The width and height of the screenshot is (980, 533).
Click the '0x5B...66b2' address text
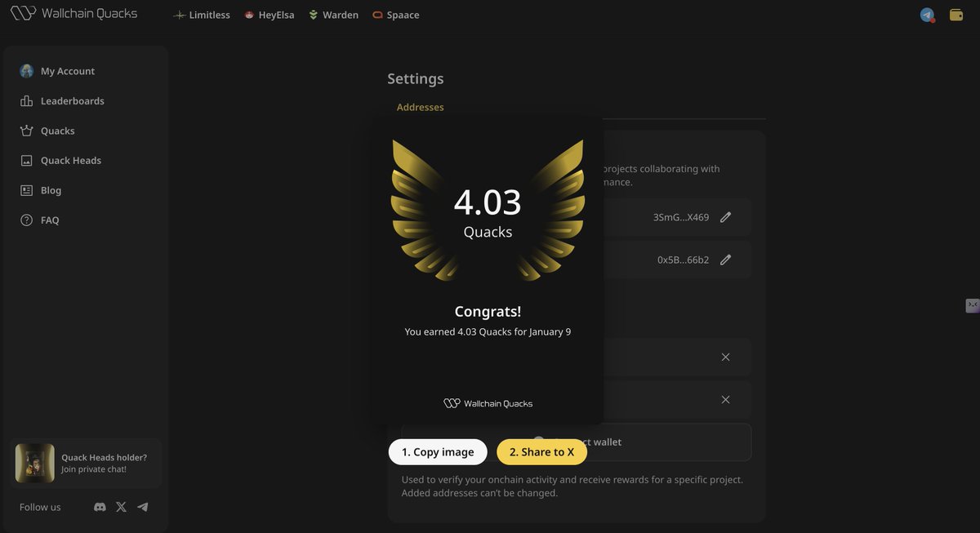coord(684,260)
